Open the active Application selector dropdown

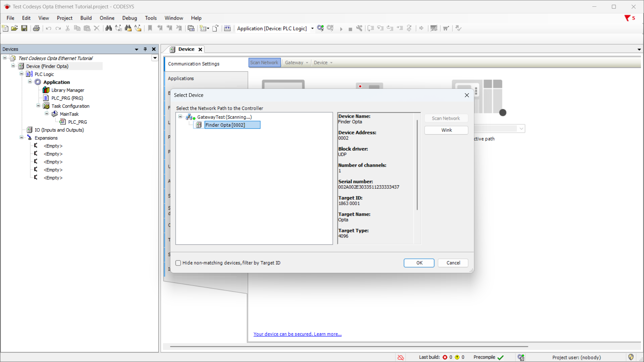click(312, 28)
